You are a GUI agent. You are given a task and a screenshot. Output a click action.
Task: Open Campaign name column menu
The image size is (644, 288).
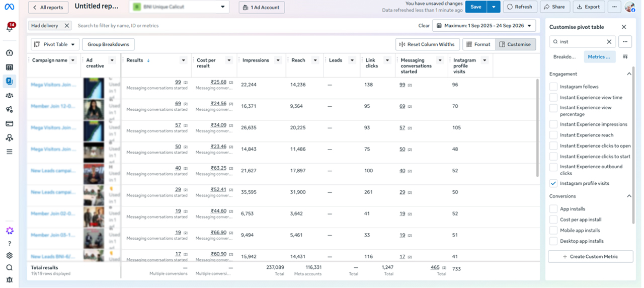click(73, 60)
